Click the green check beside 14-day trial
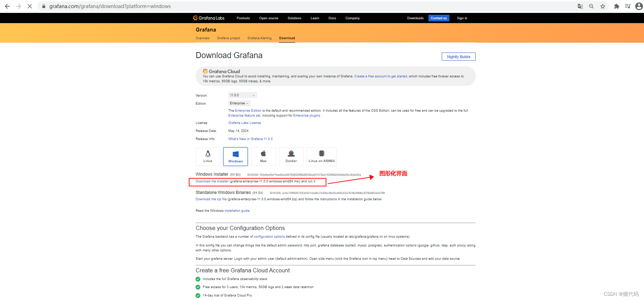The height and width of the screenshot is (300, 644). click(x=198, y=295)
